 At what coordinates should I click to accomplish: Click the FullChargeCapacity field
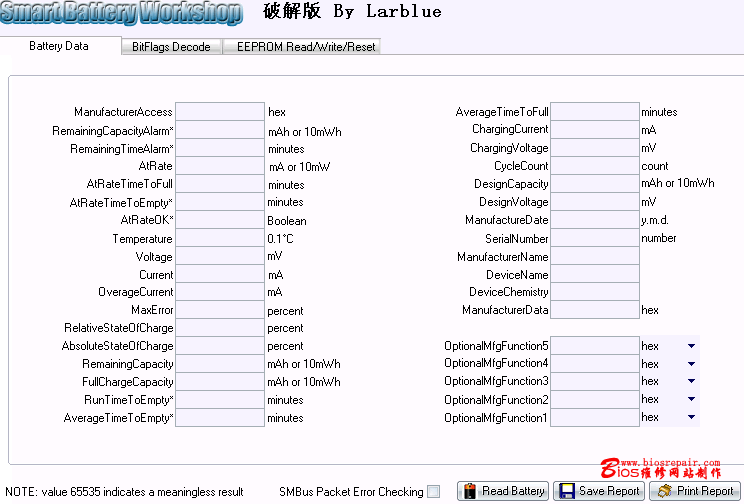point(220,382)
